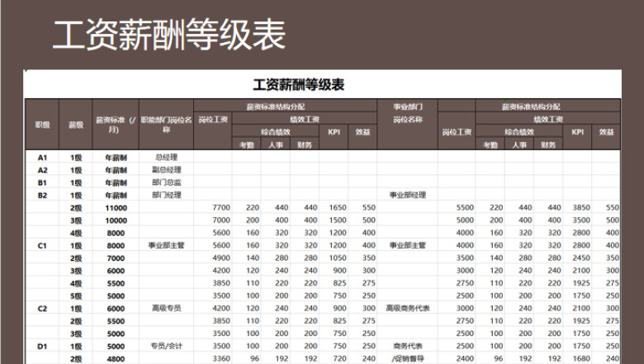Viewport: 644px width, 364px height.
Task: Select the right-side KPI value 1680
Action: [581, 359]
